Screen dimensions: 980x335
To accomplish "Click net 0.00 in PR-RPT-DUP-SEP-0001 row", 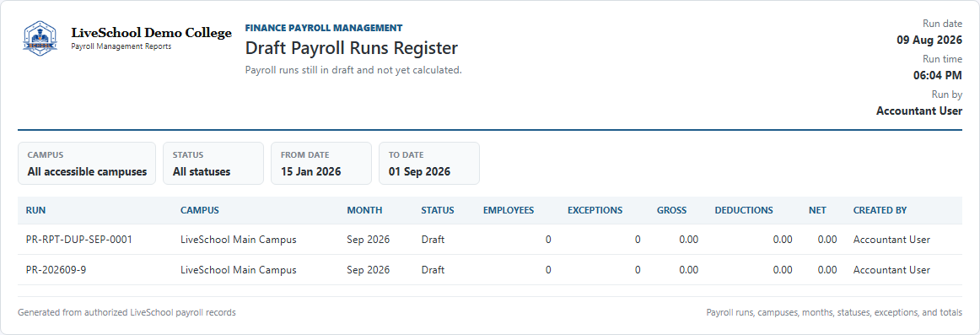I will (x=827, y=240).
